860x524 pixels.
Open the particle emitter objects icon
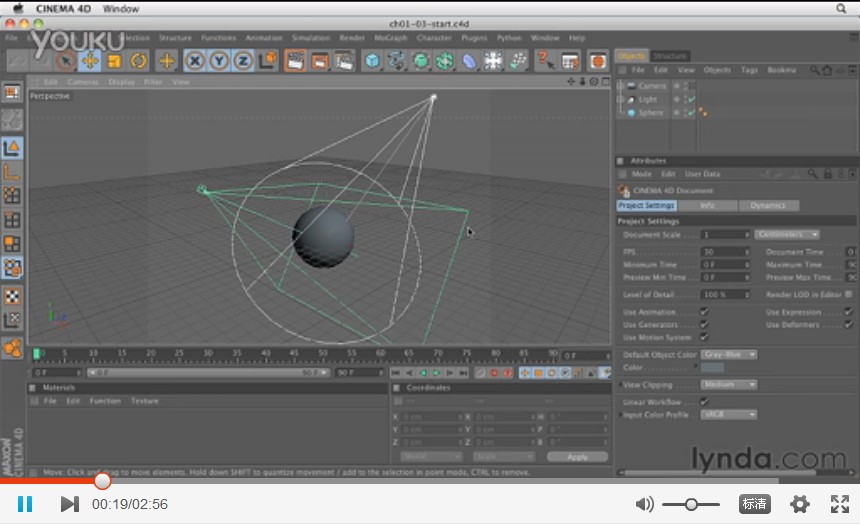[517, 61]
